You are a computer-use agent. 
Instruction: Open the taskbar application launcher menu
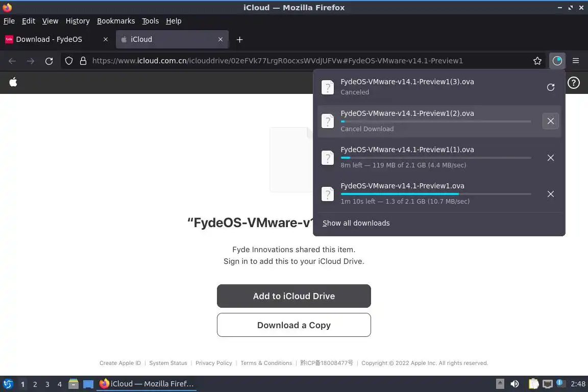(8, 384)
